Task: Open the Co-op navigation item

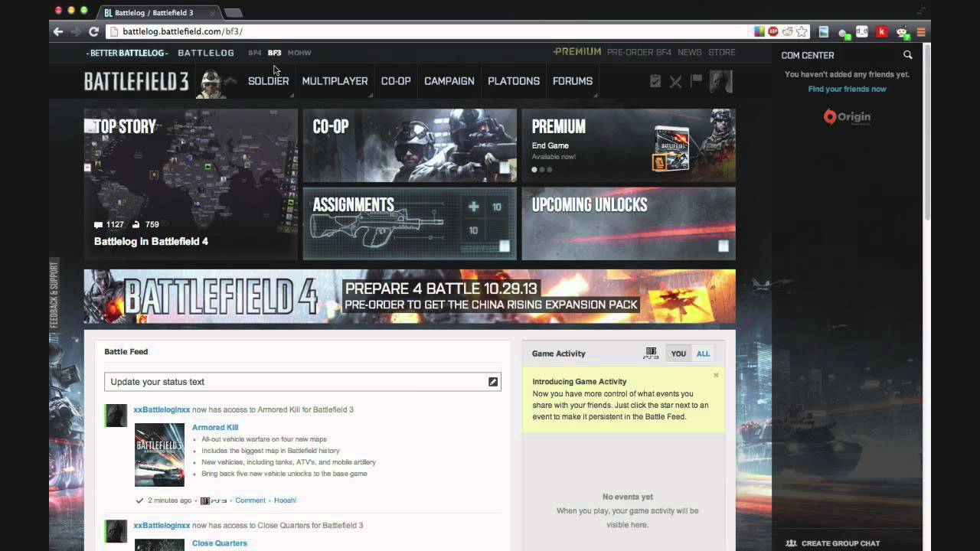Action: click(x=396, y=81)
